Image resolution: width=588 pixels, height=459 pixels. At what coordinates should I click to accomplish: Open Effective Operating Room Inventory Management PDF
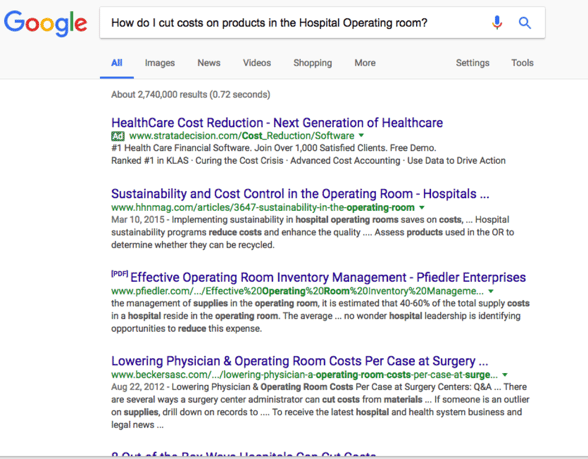(328, 278)
